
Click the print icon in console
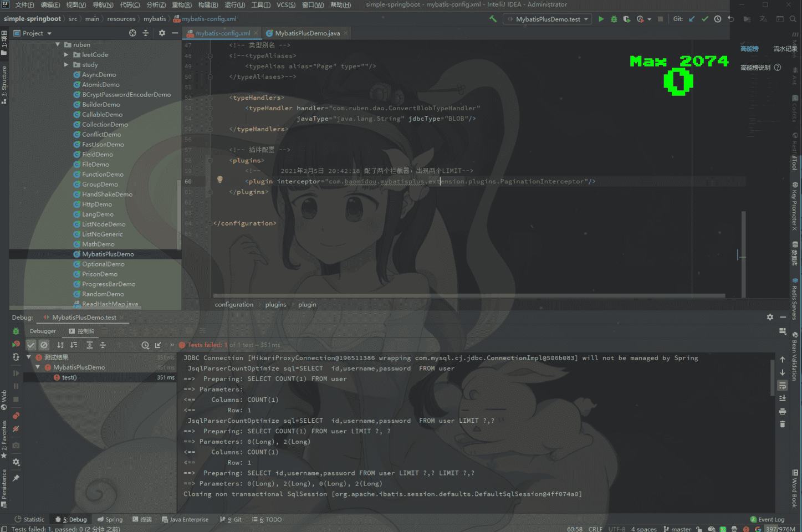783,411
